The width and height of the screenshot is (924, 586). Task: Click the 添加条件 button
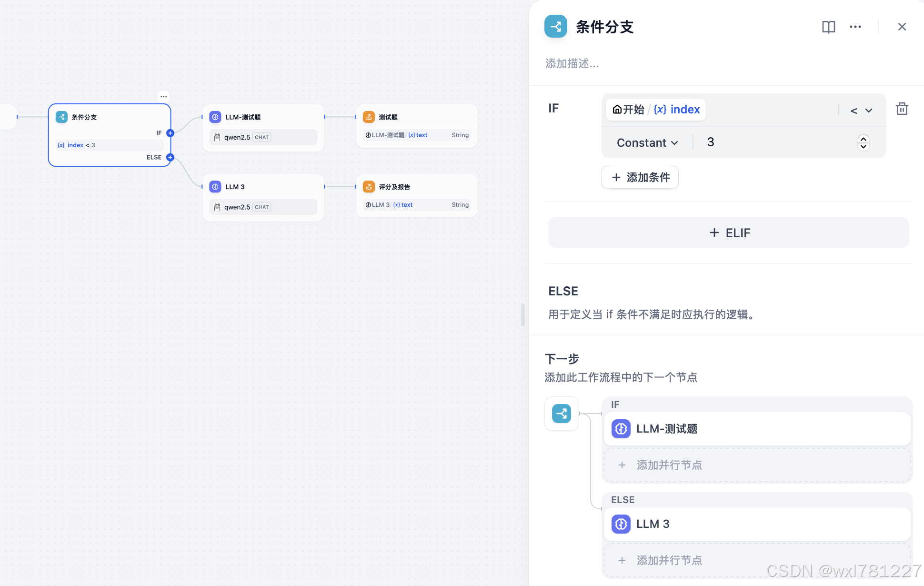click(640, 177)
